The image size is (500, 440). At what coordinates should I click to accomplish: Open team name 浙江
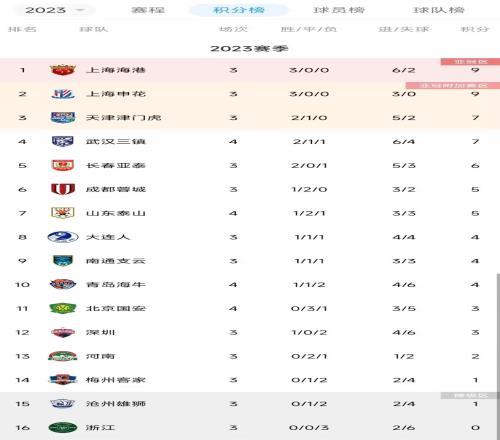click(x=100, y=428)
